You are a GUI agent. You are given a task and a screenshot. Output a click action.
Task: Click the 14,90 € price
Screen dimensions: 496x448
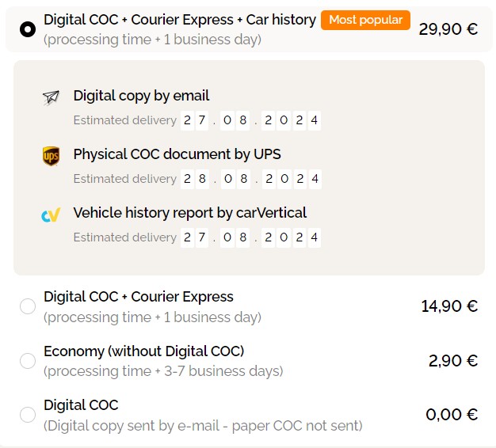(x=449, y=306)
